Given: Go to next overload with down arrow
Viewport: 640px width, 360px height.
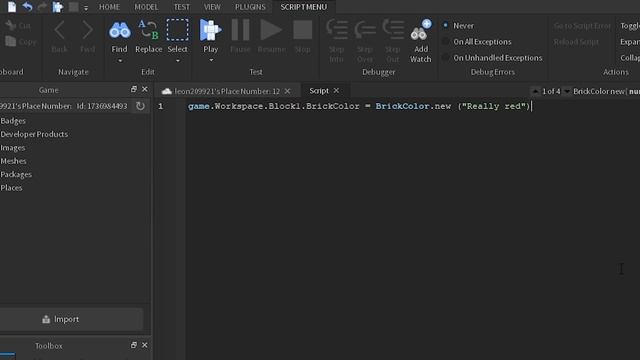Looking at the screenshot, I should point(567,91).
